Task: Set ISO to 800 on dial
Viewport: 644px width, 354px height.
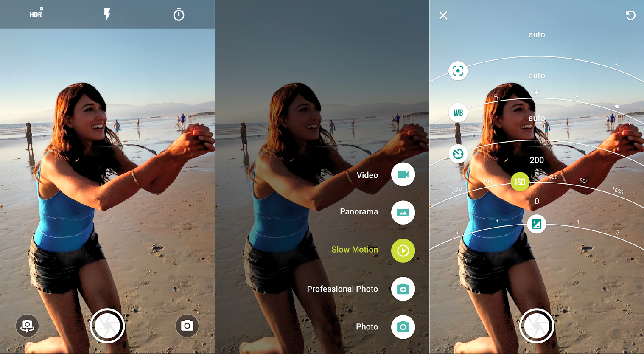Action: (584, 181)
